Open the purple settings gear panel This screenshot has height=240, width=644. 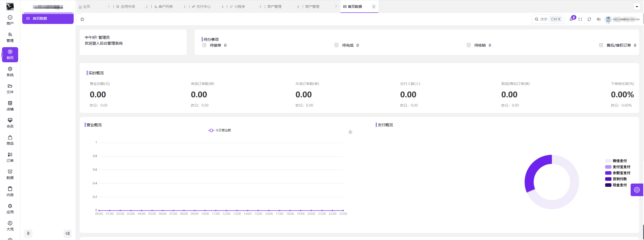637,190
